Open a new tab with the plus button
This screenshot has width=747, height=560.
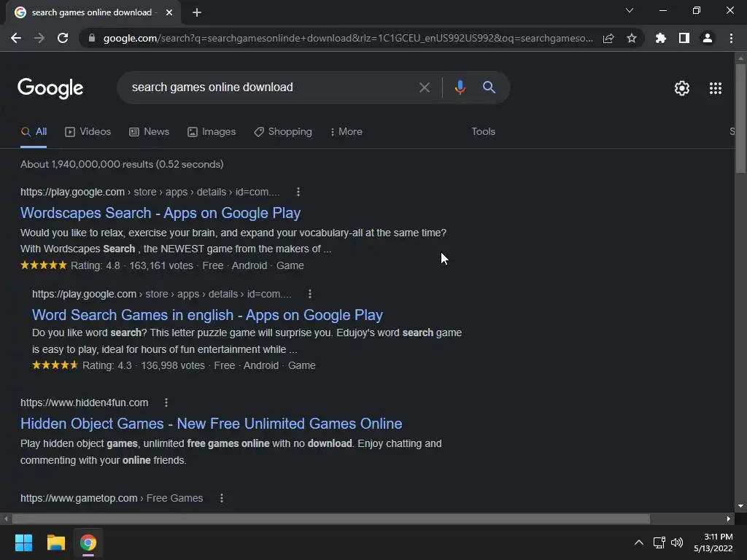pyautogui.click(x=197, y=12)
